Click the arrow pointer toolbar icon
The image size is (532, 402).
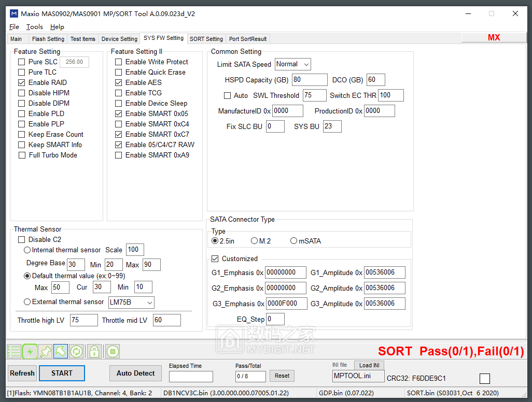(60, 351)
